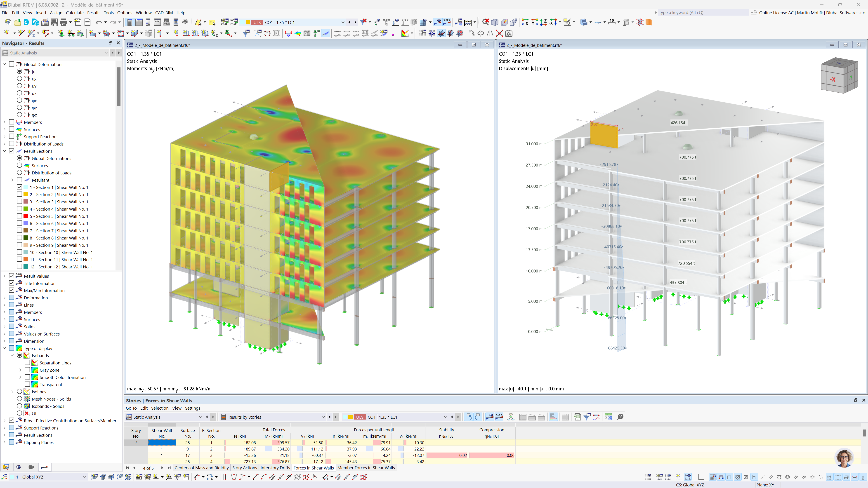Screen dimensions: 868x488
Task: Expand the Members section in navigator
Action: (5, 122)
